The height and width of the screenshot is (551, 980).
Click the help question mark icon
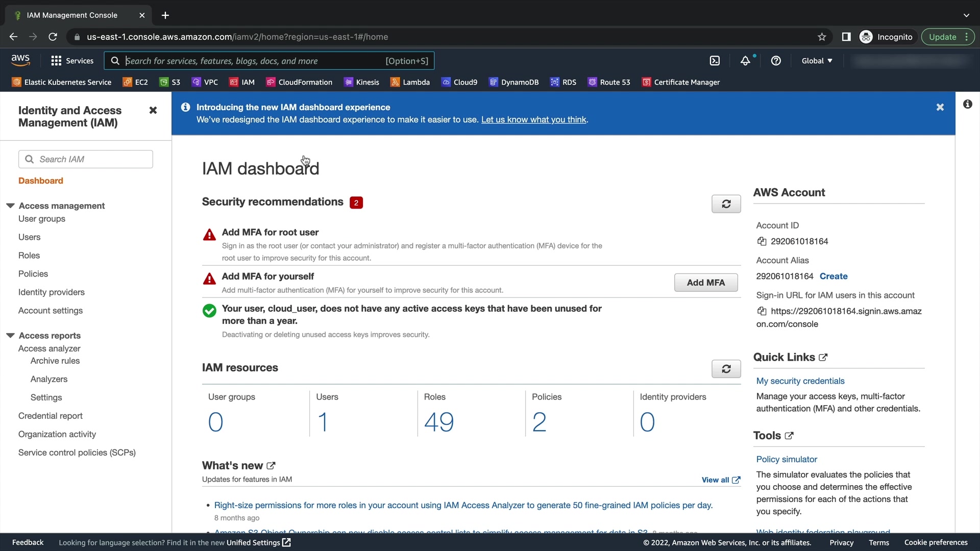coord(776,61)
